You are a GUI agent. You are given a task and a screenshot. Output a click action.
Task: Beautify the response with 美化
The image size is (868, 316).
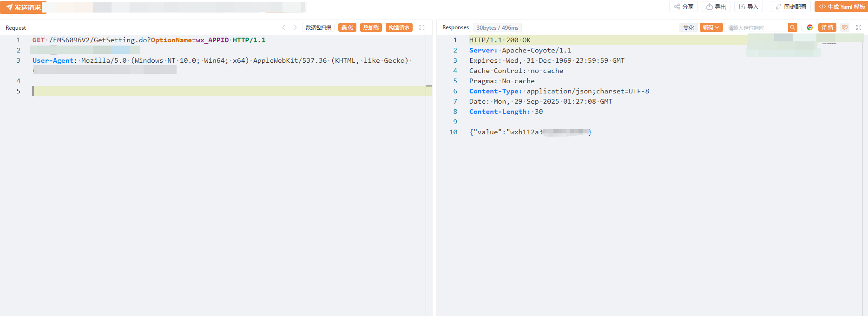(x=688, y=27)
